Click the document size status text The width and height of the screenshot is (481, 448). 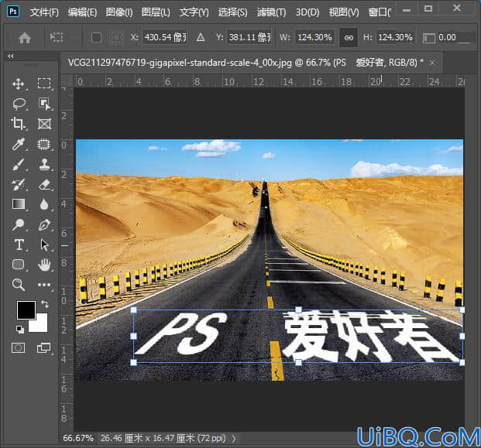pos(163,438)
